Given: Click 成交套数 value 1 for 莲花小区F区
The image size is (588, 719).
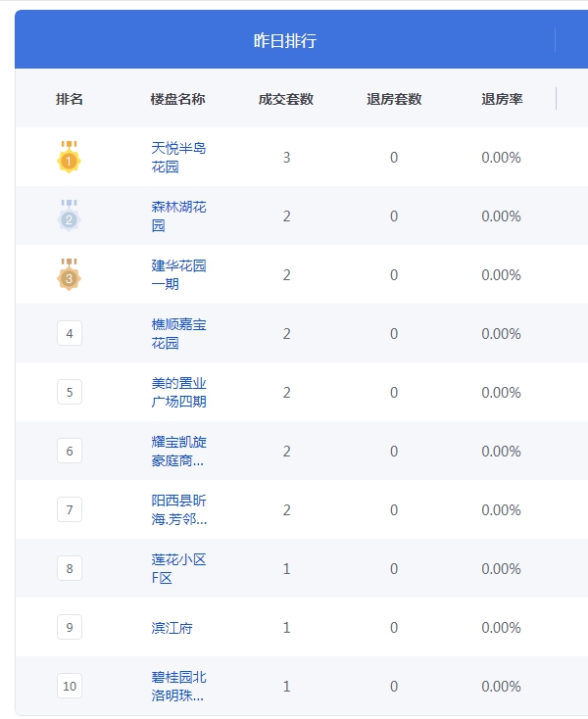Looking at the screenshot, I should point(287,568).
